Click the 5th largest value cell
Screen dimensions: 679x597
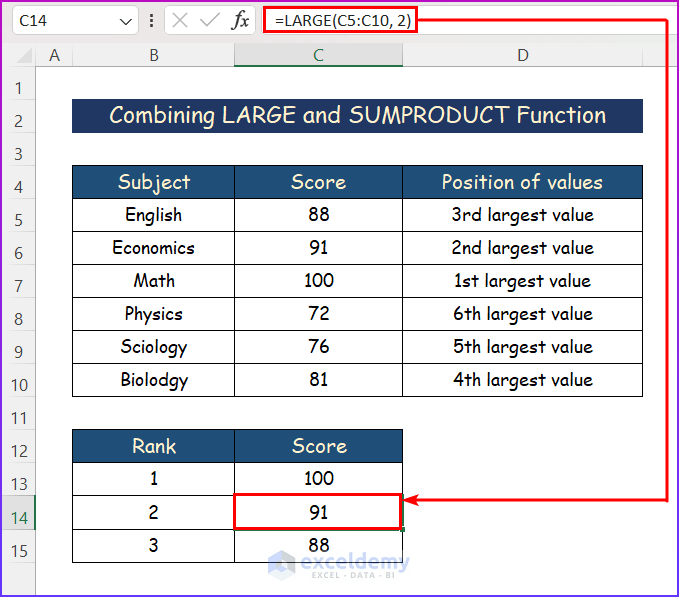pos(523,347)
